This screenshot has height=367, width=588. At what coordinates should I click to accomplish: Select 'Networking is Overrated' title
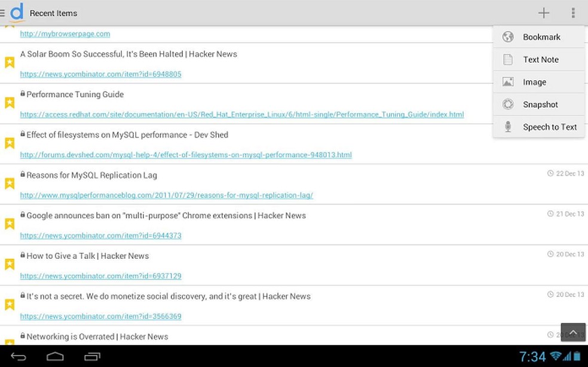pyautogui.click(x=97, y=337)
